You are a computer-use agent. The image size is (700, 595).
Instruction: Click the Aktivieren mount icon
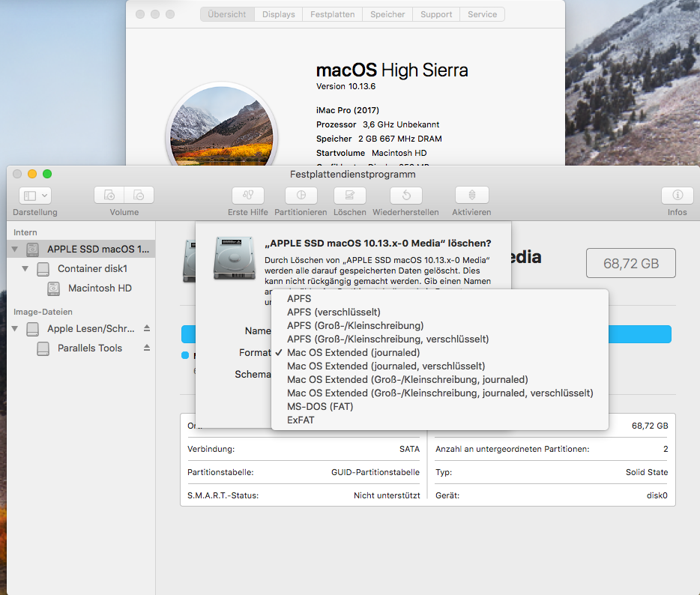pyautogui.click(x=472, y=196)
